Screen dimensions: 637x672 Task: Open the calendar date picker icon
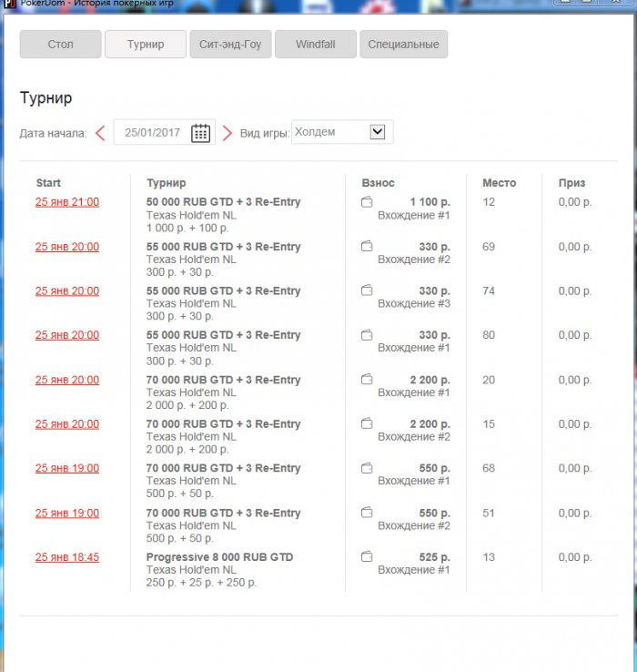(200, 133)
